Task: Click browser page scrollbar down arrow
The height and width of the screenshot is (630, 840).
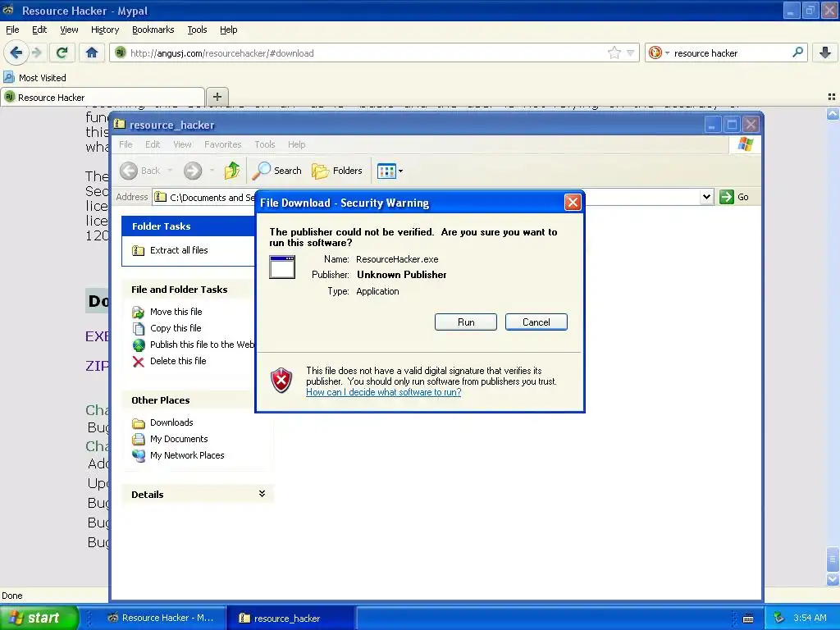Action: pos(833,579)
